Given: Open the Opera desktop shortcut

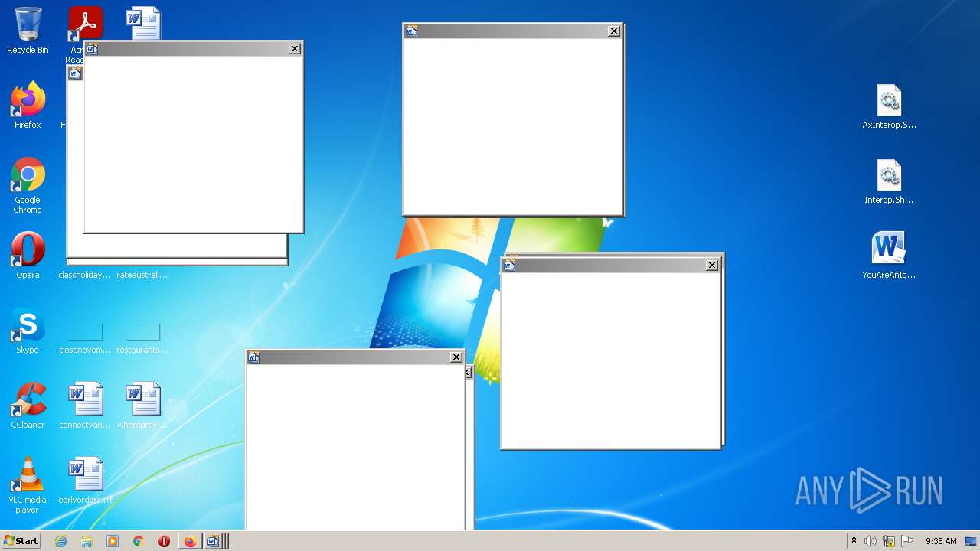Looking at the screenshot, I should (x=28, y=256).
